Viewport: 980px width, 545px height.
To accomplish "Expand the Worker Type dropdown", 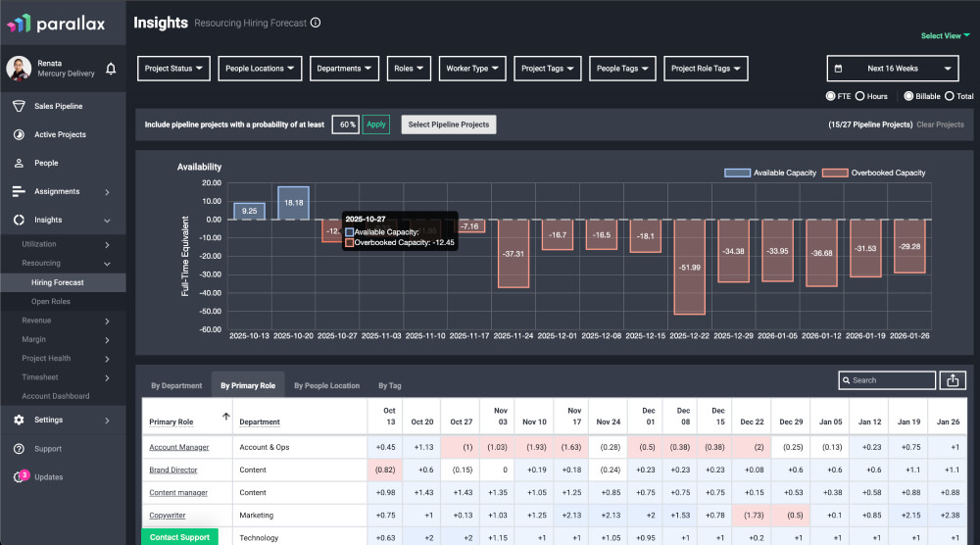I will point(472,69).
